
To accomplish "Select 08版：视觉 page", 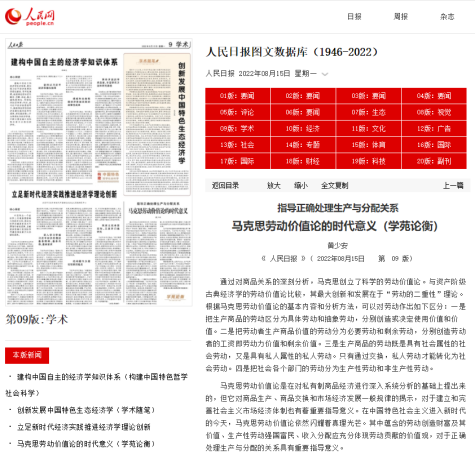I will (x=434, y=112).
